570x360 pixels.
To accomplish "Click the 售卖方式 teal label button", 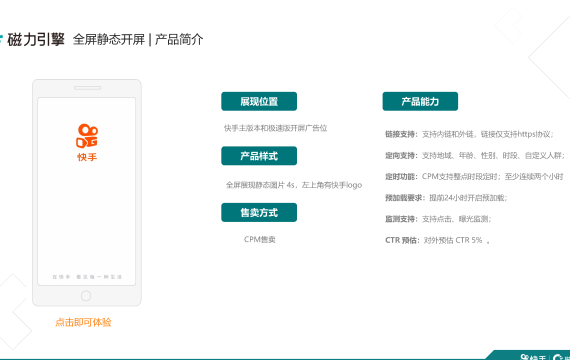I will click(x=259, y=212).
